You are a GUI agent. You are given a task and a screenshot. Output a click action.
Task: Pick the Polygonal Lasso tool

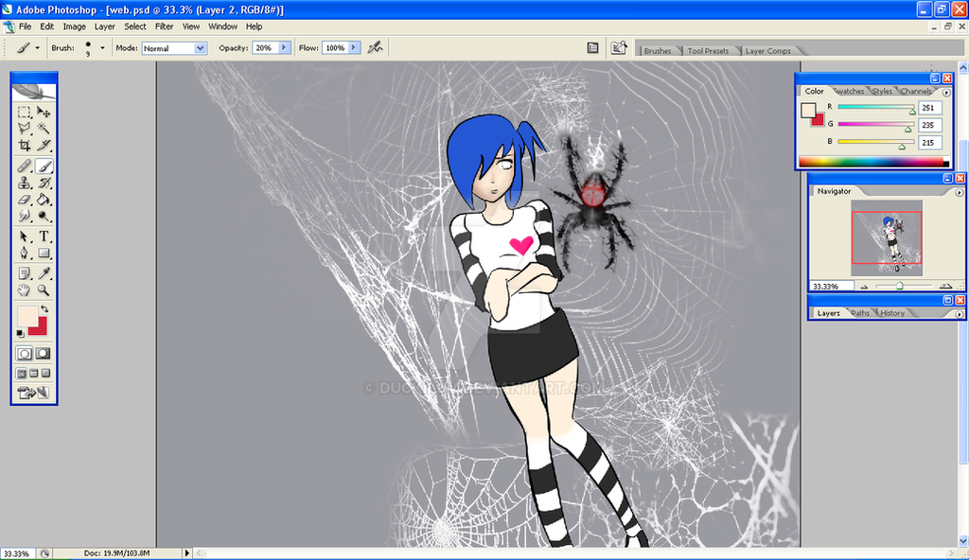pos(24,128)
